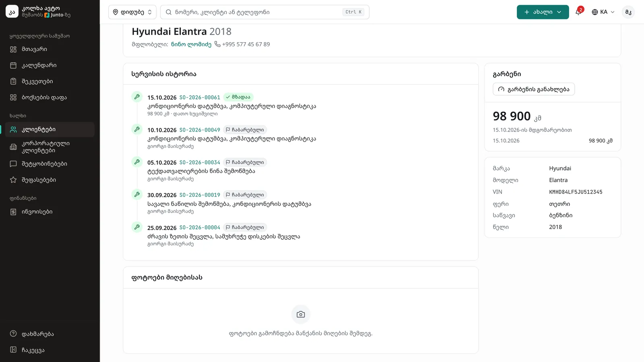
Task: Open ინვოისები in sidebar
Action: pos(50,212)
